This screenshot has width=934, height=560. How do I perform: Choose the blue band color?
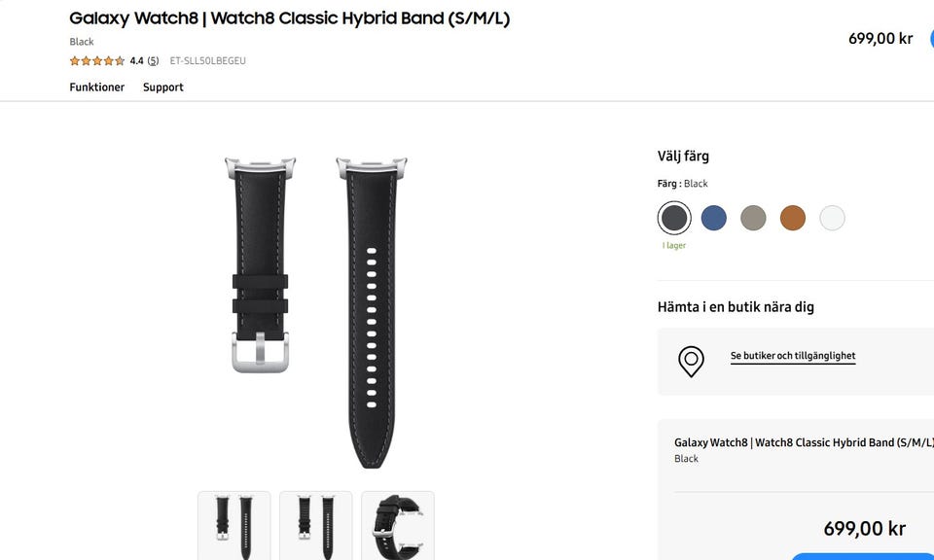click(x=713, y=218)
